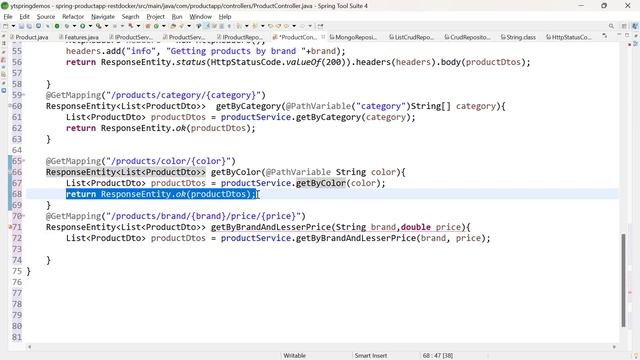Open the Refactor menu
This screenshot has width=640, height=360.
[x=73, y=17]
